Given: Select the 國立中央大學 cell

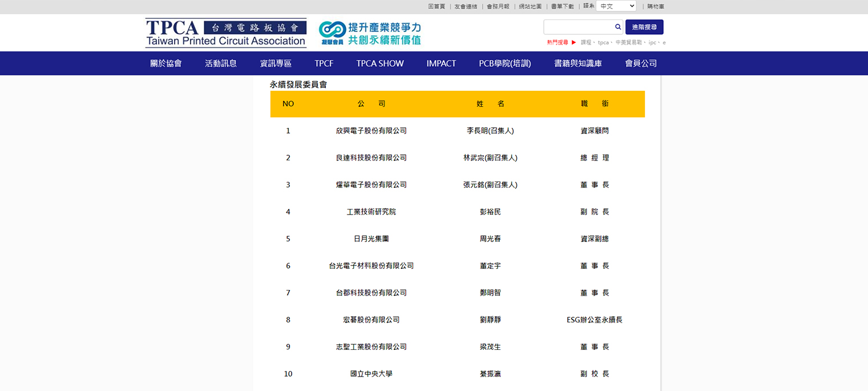Looking at the screenshot, I should [372, 374].
